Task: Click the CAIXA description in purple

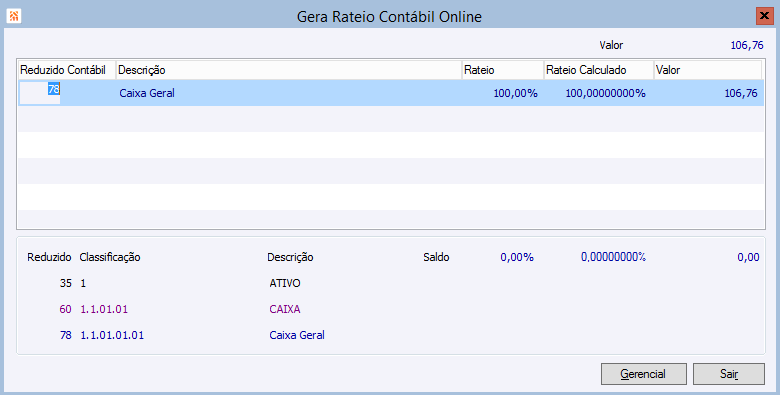Action: pos(285,309)
